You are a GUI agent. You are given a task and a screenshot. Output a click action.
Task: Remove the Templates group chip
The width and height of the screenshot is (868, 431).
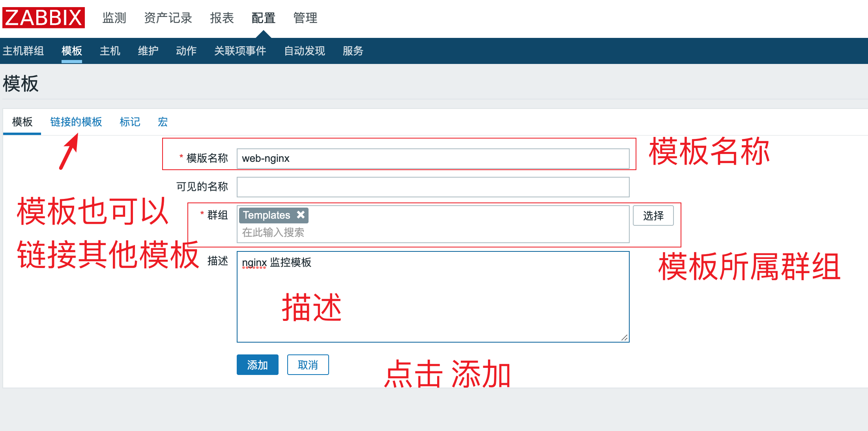(x=301, y=215)
